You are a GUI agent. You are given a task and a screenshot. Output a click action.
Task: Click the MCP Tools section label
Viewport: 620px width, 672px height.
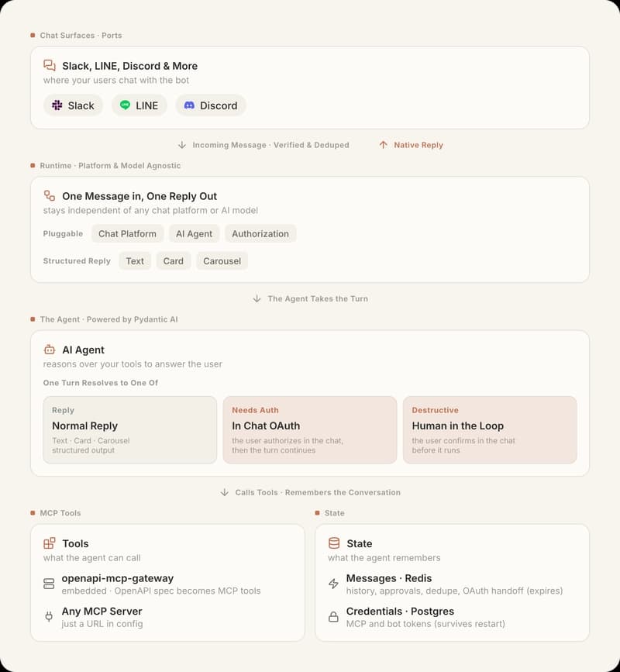click(60, 513)
